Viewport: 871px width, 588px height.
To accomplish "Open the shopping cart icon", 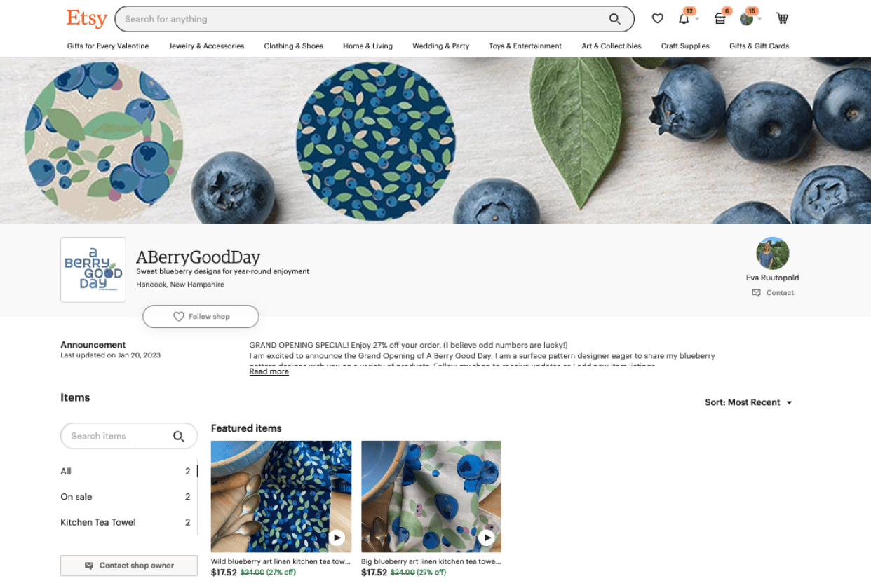I will coord(781,18).
